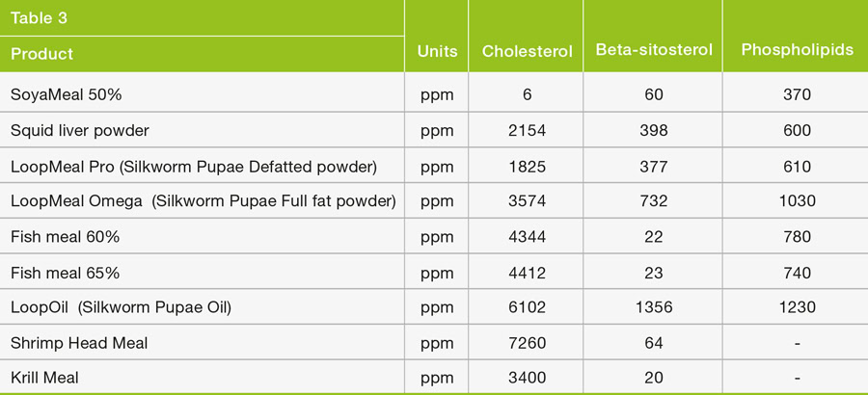868x395 pixels.
Task: Select the beta-sitosterol value 1356
Action: pos(653,307)
